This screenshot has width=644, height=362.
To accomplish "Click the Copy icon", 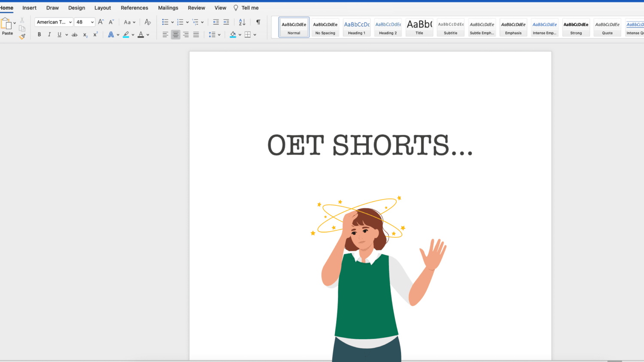I will click(22, 28).
